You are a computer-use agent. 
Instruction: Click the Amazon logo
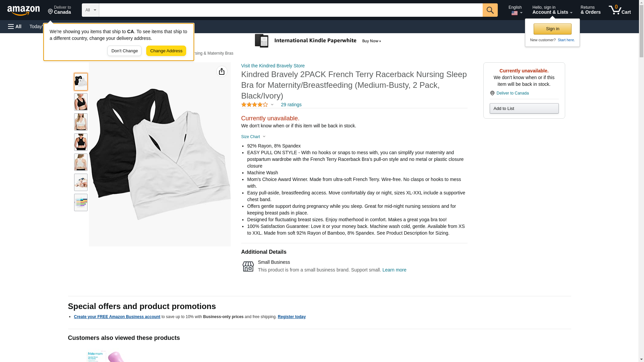(x=23, y=10)
